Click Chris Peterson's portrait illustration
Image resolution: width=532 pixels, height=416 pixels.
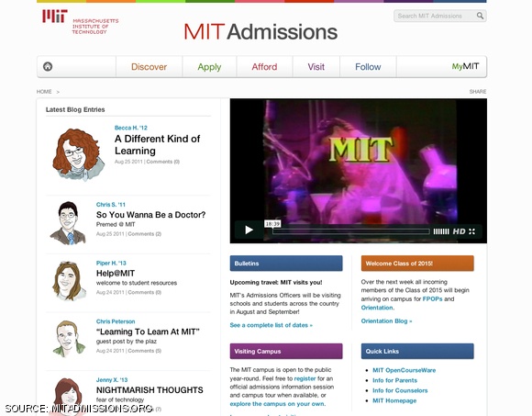[x=69, y=339]
